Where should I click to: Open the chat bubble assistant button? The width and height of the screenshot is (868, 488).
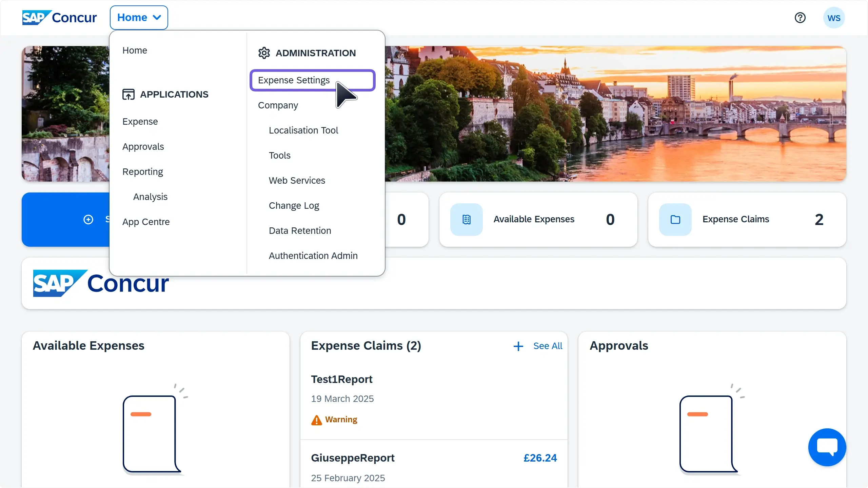click(x=827, y=447)
